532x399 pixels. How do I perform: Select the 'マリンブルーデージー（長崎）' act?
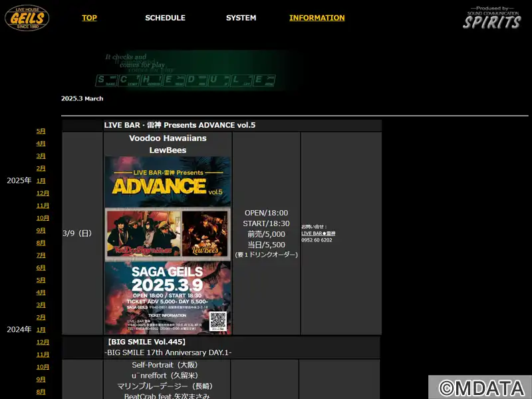click(165, 386)
